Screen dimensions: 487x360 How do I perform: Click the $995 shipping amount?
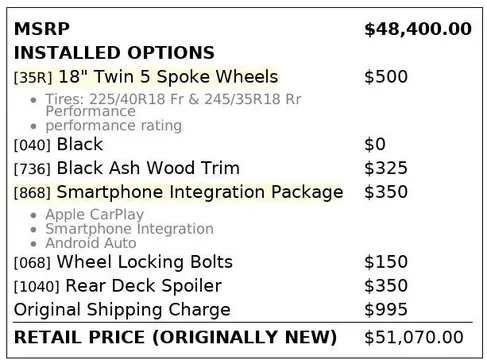click(x=386, y=310)
